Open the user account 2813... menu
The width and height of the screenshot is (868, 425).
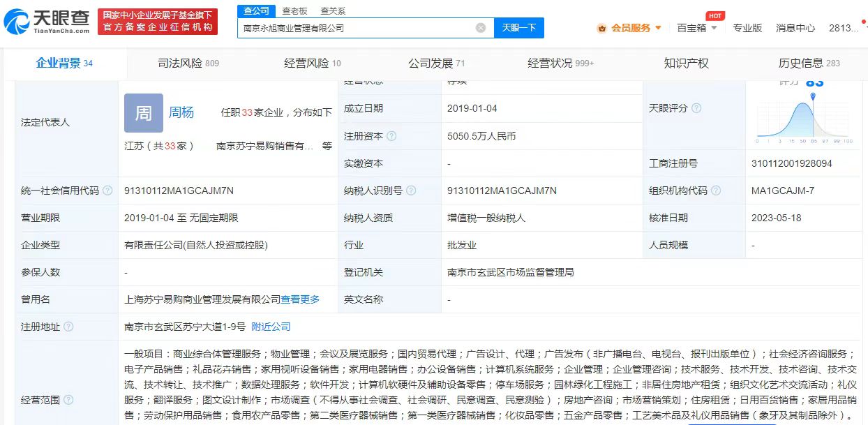844,28
